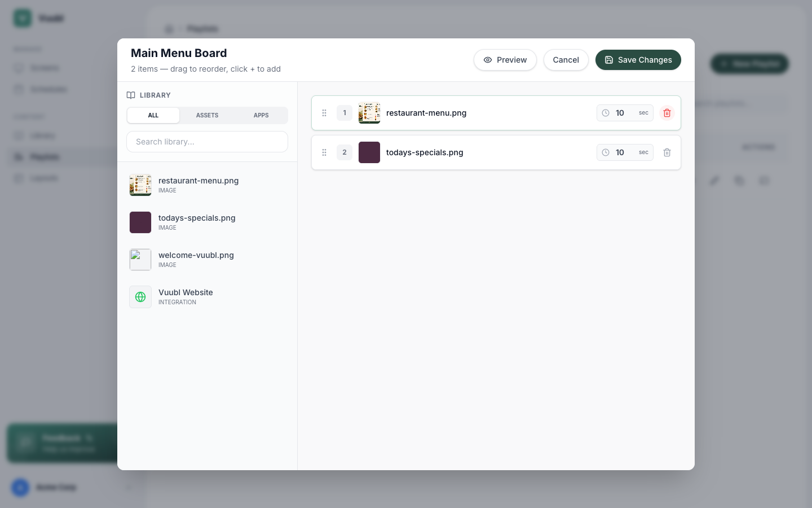Add welcome-vuubl.png from the library list

tap(207, 260)
